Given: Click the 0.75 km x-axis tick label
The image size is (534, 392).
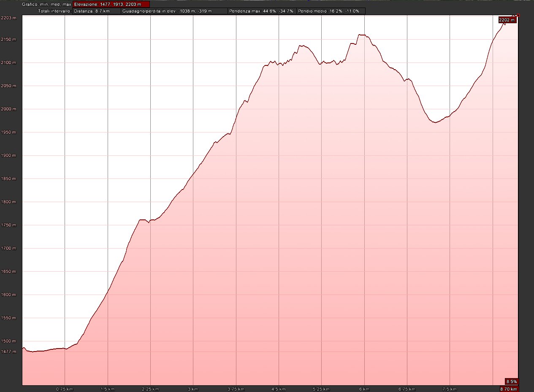Looking at the screenshot, I should (65, 389).
